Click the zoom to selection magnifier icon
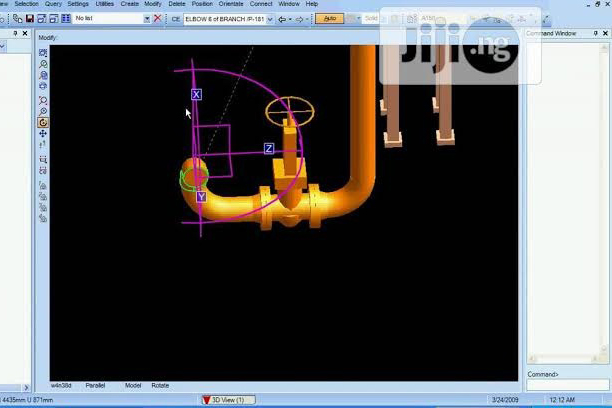Viewport: 612px width, 408px height. coord(43,64)
